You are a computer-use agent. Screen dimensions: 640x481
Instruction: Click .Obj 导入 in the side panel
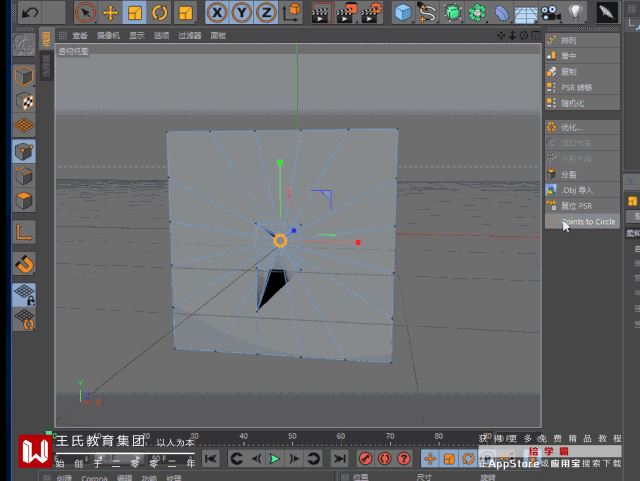tap(582, 190)
